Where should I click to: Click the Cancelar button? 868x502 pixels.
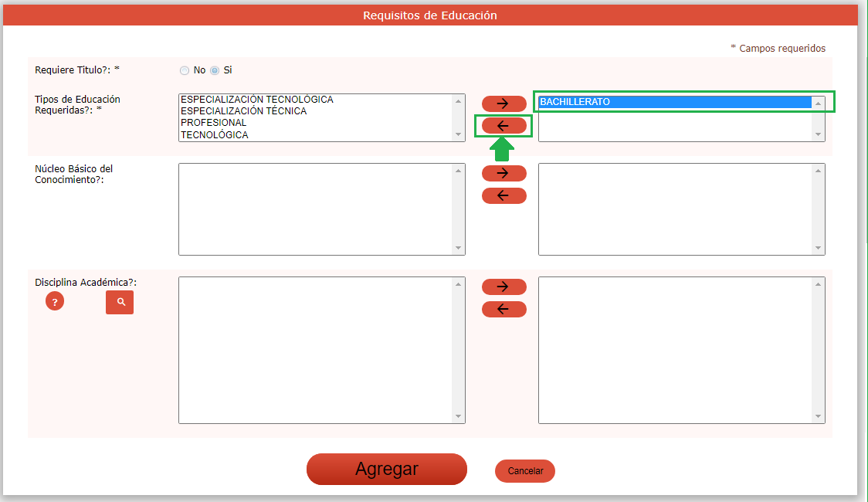525,471
